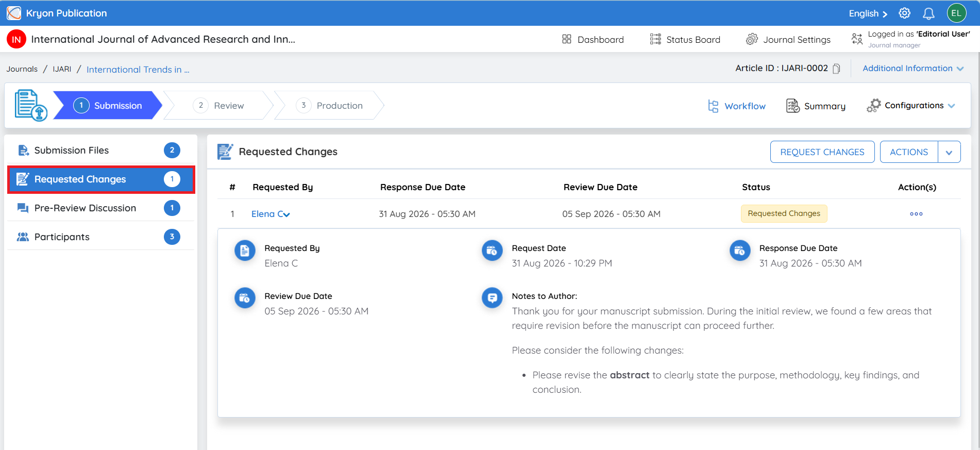
Task: Click the Logged in as 'Editorial User' label
Action: coord(919,34)
